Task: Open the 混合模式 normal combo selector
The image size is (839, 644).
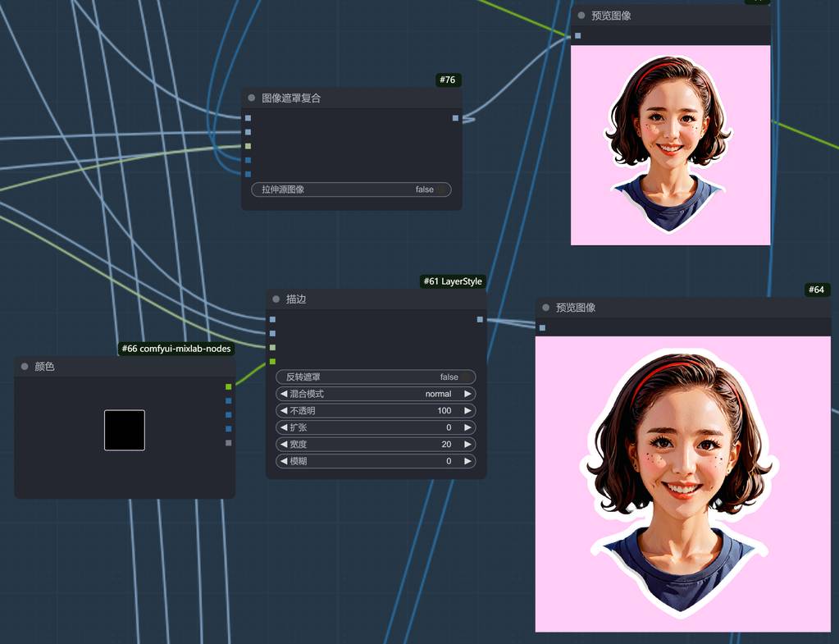Action: 376,394
